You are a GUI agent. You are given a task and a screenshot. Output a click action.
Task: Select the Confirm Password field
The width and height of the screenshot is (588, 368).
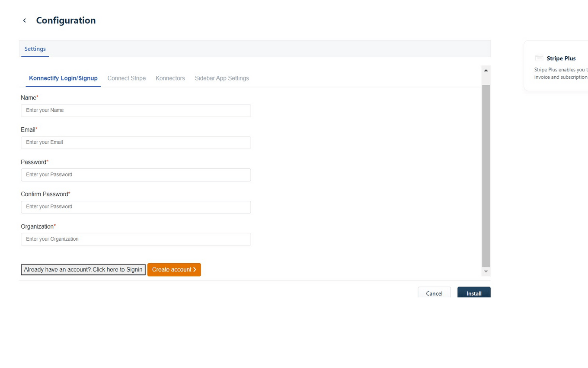(x=136, y=207)
